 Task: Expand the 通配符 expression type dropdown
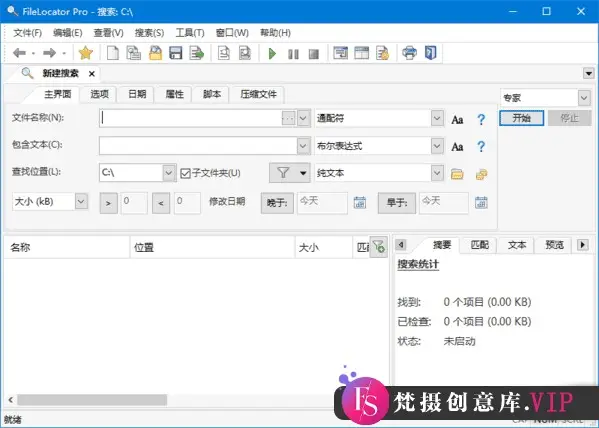click(437, 118)
